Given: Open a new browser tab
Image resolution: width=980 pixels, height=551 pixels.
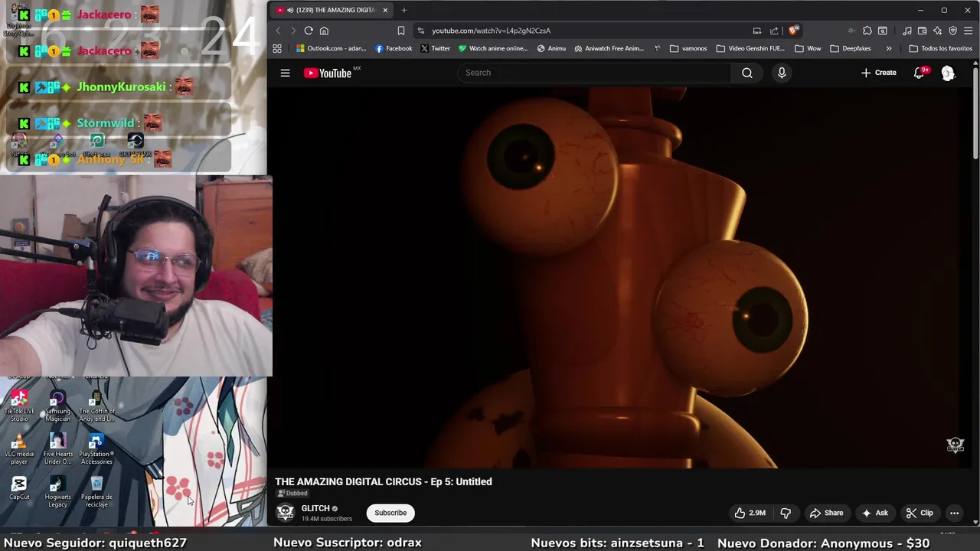Looking at the screenshot, I should click(x=403, y=10).
